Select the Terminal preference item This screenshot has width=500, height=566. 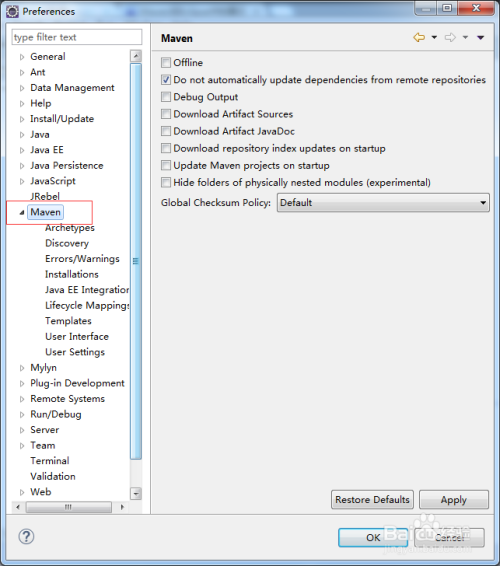(x=50, y=461)
